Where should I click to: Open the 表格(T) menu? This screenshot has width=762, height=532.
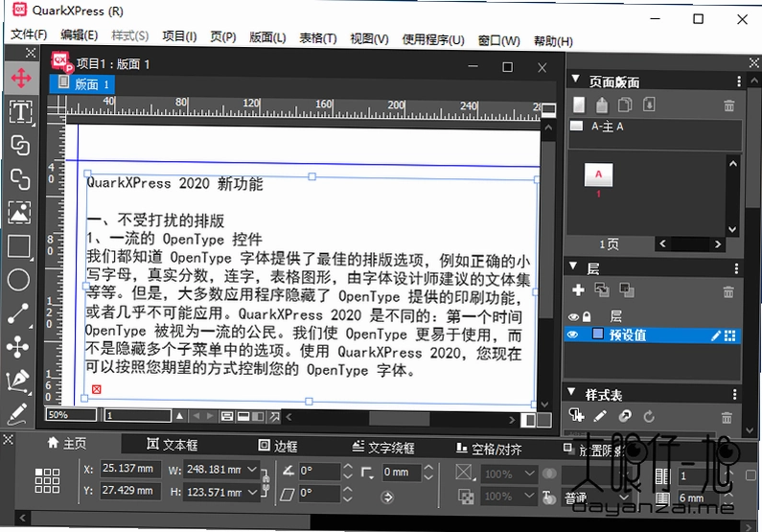point(318,38)
